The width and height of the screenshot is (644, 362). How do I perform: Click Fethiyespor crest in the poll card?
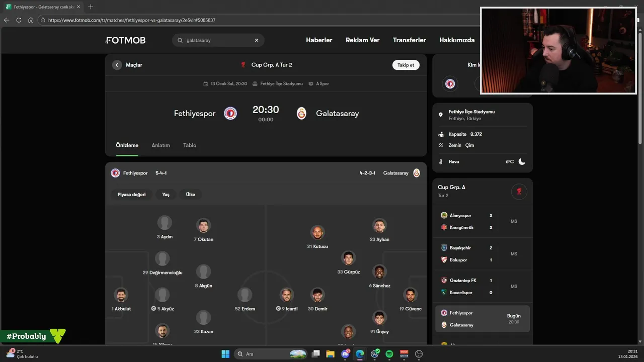(450, 84)
